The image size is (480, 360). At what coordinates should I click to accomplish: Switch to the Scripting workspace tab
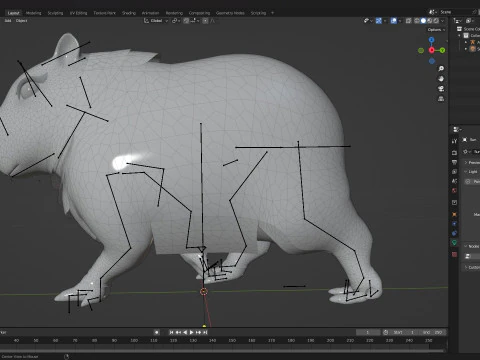(258, 13)
